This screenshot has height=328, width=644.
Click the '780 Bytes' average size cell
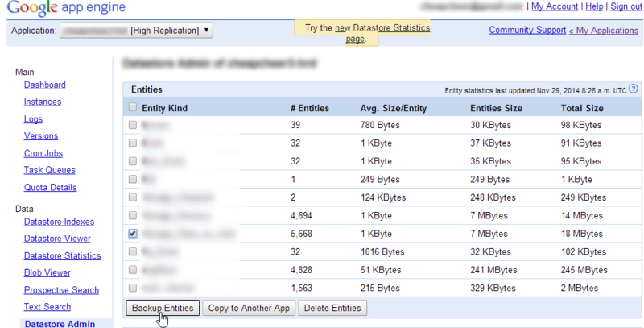pyautogui.click(x=380, y=125)
